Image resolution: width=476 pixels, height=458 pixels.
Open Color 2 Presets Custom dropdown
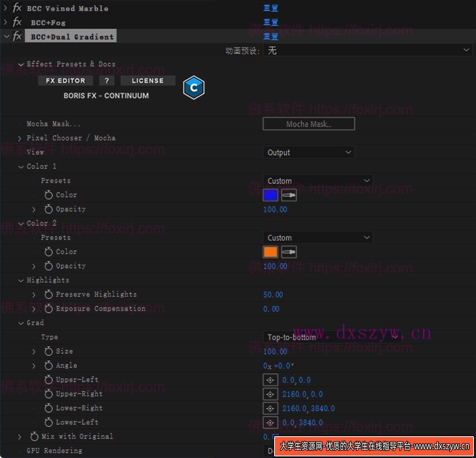(318, 238)
